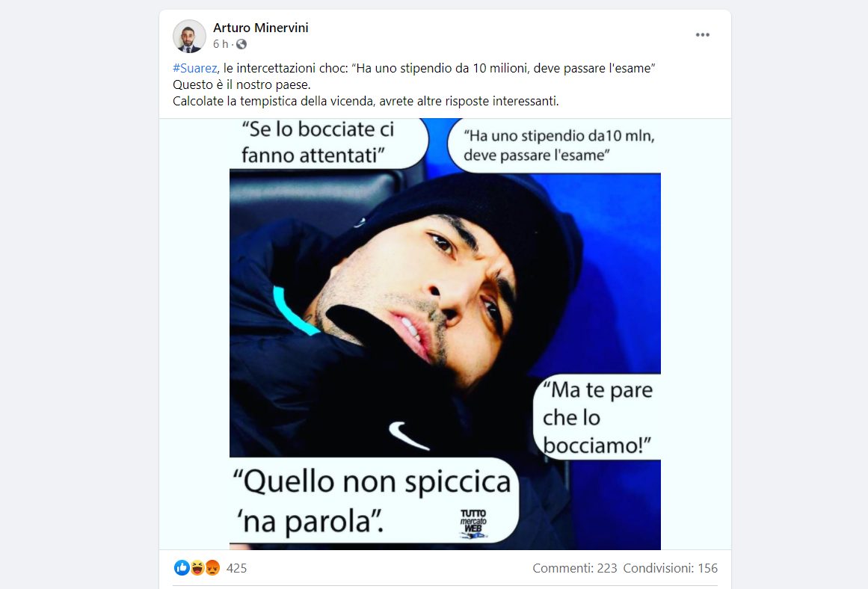View Condivisioni: 156 shares list
The width and height of the screenshot is (868, 589).
671,568
